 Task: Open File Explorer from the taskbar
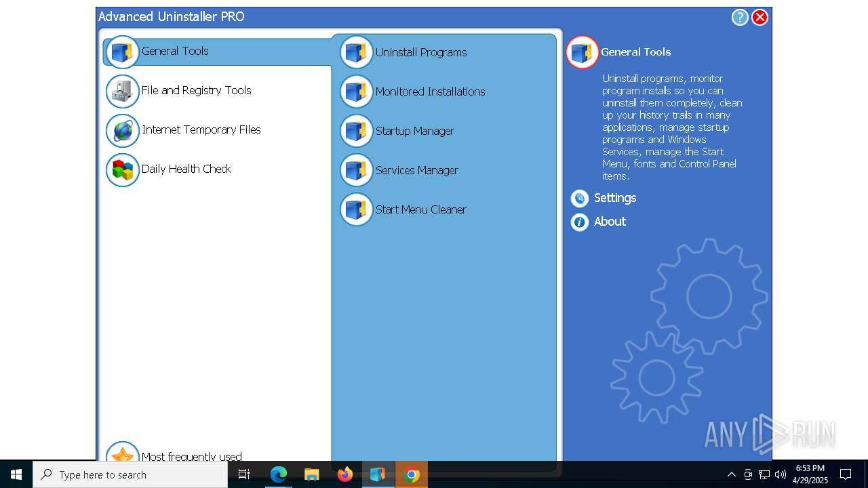[x=312, y=474]
